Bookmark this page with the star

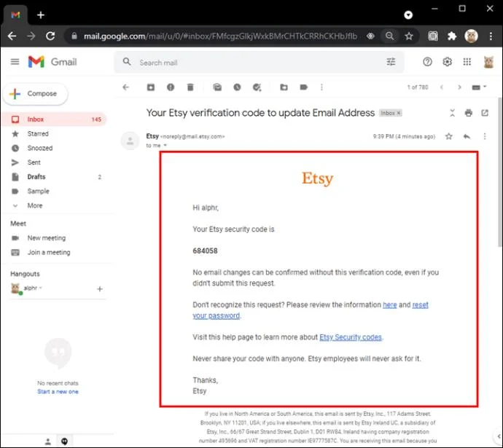point(409,36)
